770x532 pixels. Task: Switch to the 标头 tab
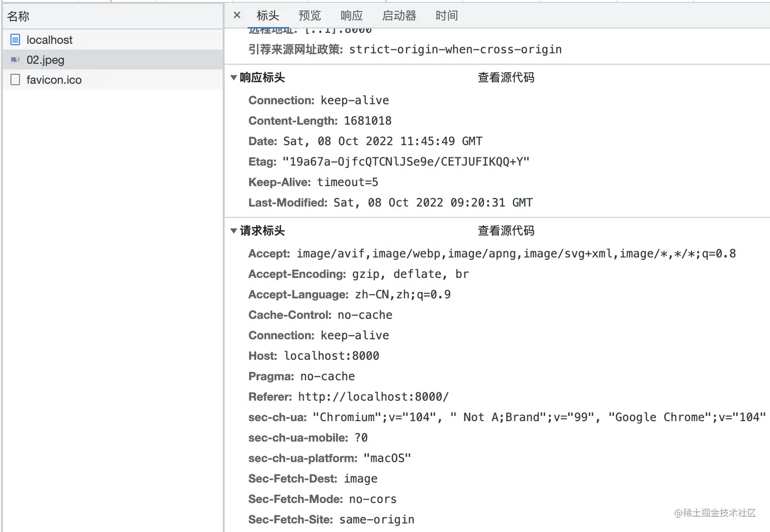tap(268, 16)
